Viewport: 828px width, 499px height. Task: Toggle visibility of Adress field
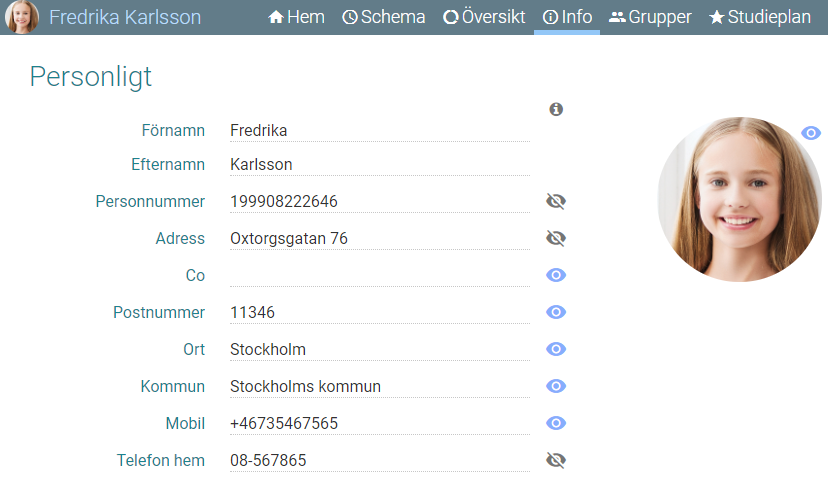point(556,238)
